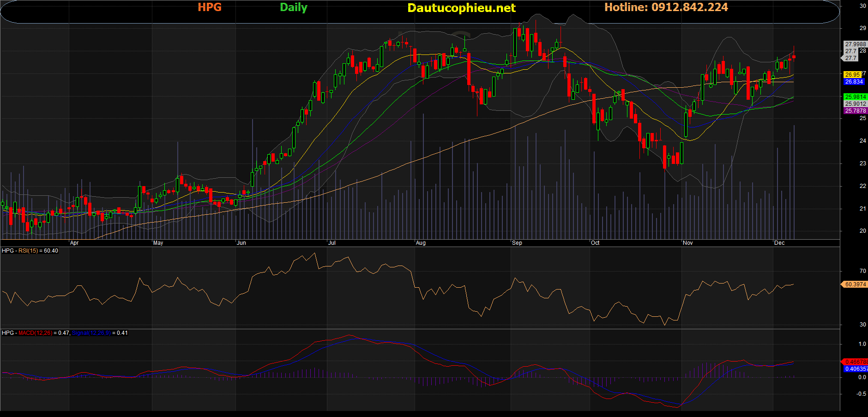Screen dimensions: 868x417
Task: Click the gray 25.9012 value tag
Action: tap(855, 104)
